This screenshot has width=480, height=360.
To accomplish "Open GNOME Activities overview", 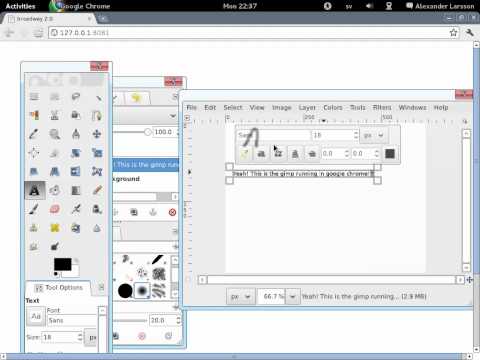I will tap(20, 6).
